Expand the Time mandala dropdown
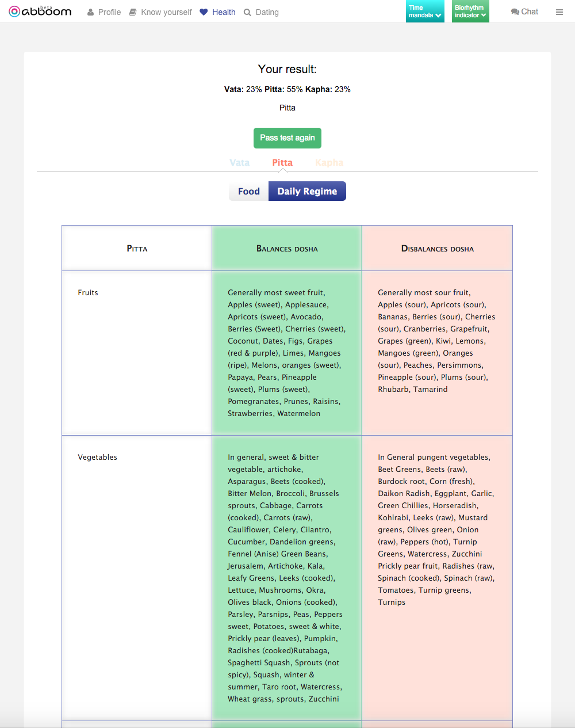This screenshot has width=575, height=728. click(x=425, y=12)
